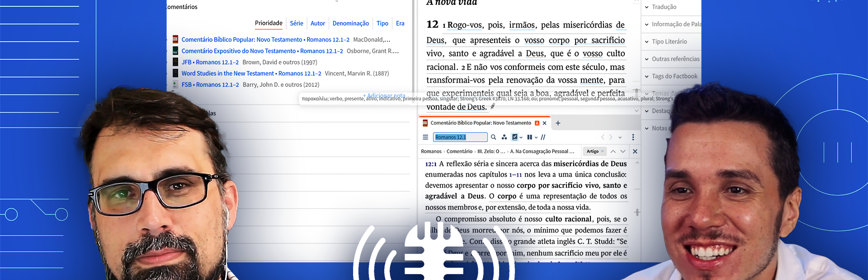Image resolution: width=868 pixels, height=280 pixels.
Task: Close the Comentário Bíblico Popular tab
Action: [544, 123]
